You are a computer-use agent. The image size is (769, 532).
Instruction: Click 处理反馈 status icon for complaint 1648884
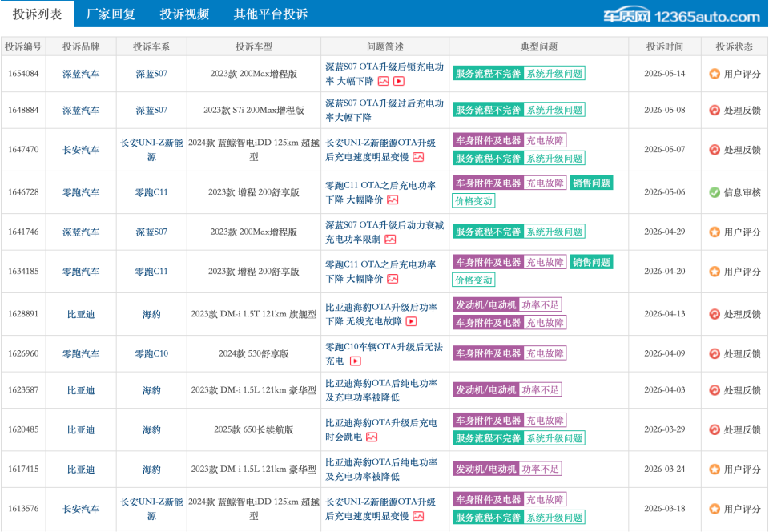pos(715,111)
